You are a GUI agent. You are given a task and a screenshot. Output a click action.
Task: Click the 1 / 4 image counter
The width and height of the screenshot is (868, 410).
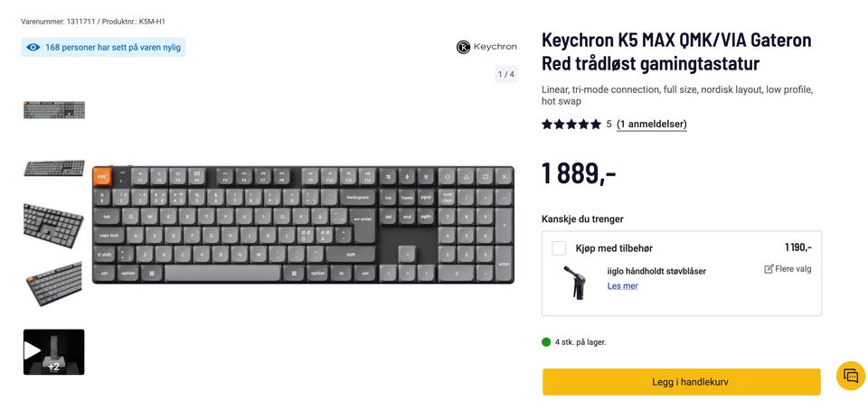(x=505, y=74)
